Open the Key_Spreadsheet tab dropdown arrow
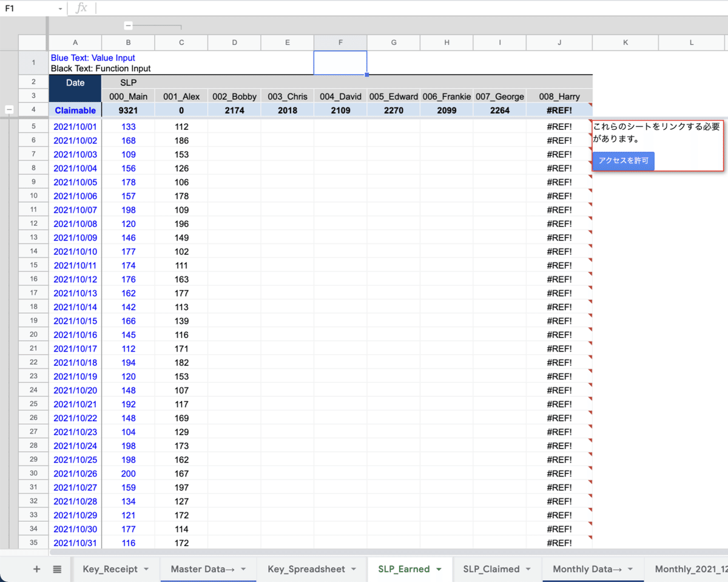Screen dimensions: 728x582 tap(354, 569)
